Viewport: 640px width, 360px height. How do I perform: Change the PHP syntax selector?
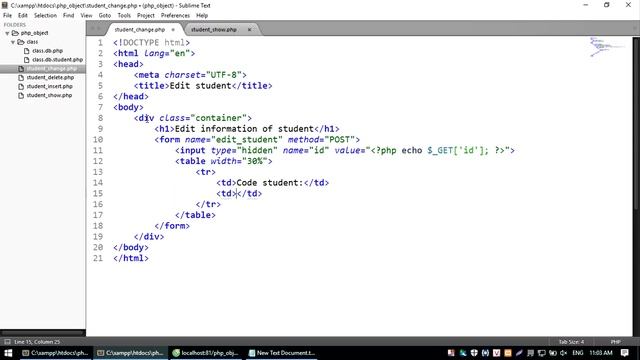coord(616,342)
